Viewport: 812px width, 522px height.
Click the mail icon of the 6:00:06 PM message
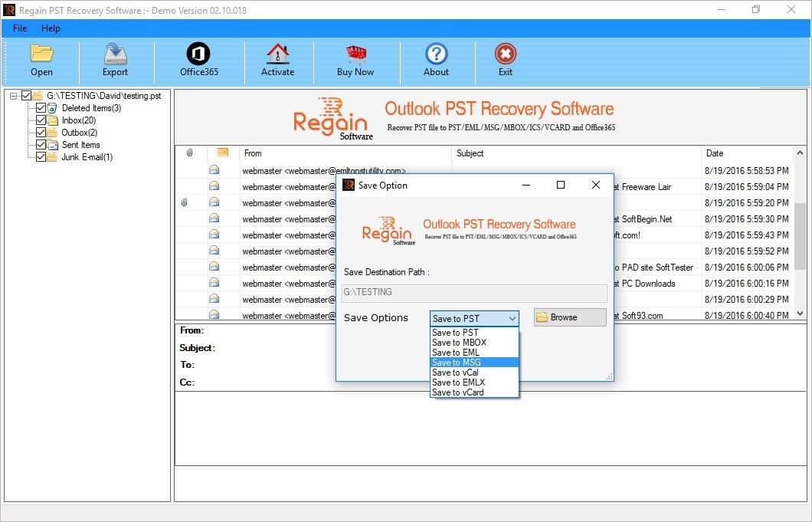214,267
